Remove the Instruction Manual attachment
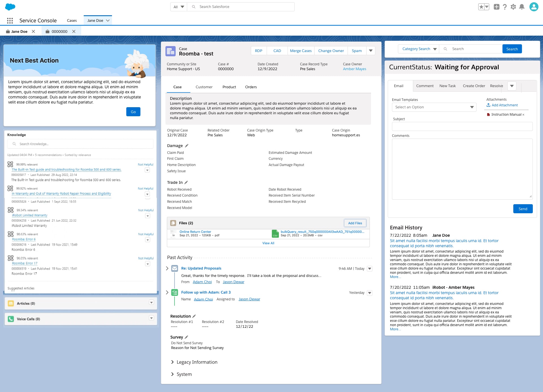The image size is (543, 392). 523,115
